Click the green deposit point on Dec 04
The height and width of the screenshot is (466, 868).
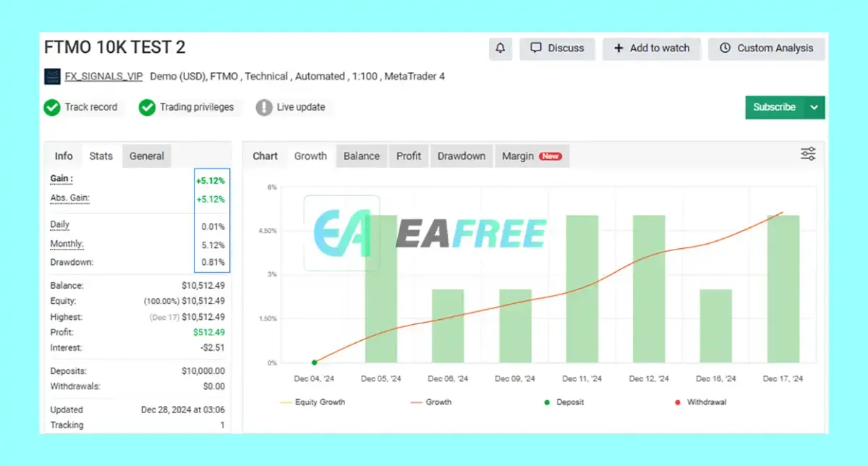coord(315,363)
